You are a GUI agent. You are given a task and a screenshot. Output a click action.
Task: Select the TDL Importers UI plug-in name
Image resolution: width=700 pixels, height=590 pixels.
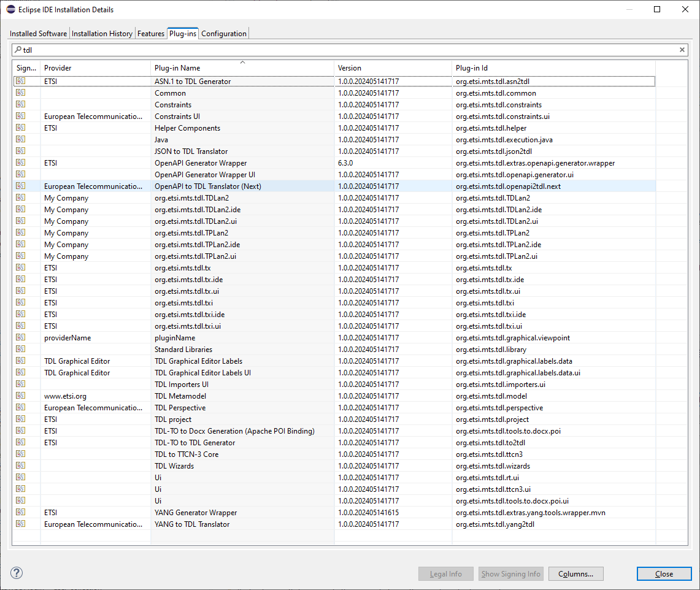181,385
